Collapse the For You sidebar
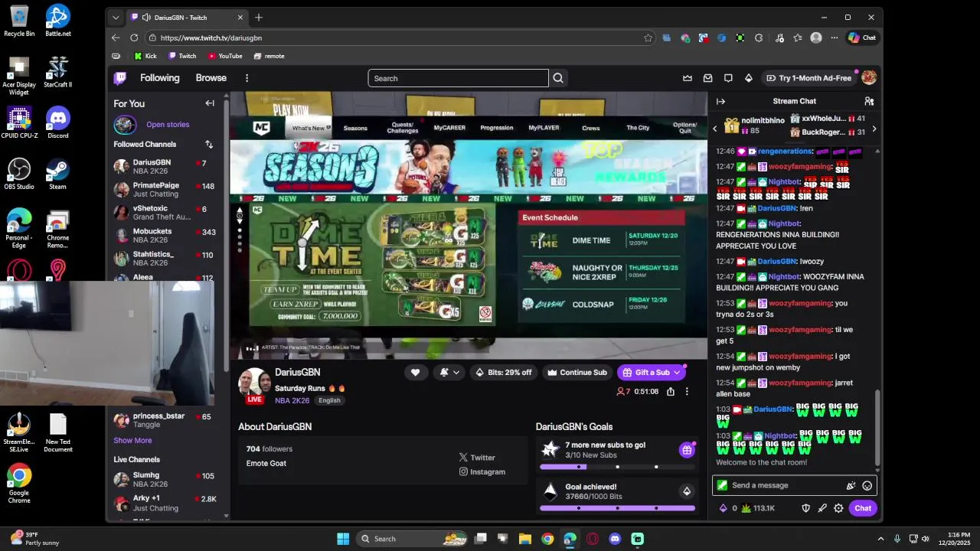 click(210, 103)
